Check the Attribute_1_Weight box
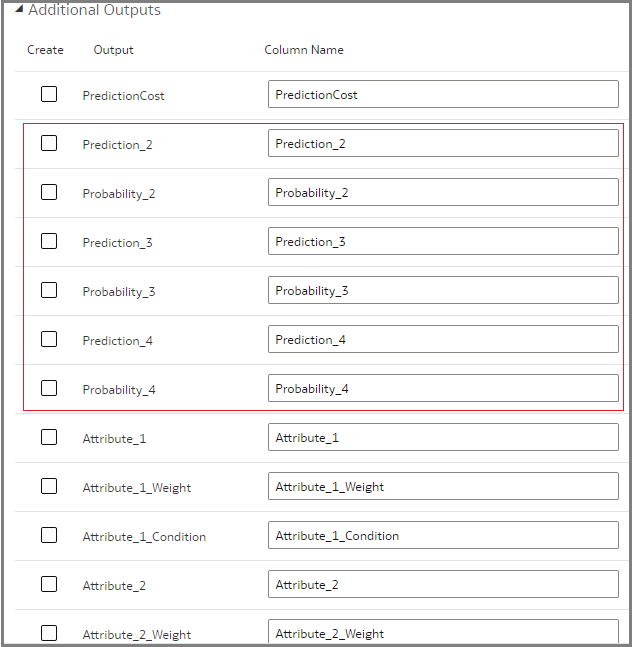 [49, 486]
